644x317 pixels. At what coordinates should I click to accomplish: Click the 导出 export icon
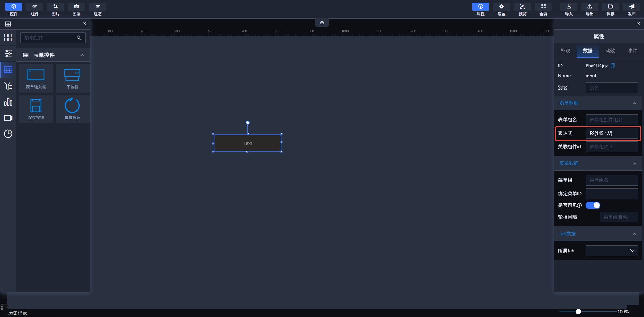tap(589, 9)
